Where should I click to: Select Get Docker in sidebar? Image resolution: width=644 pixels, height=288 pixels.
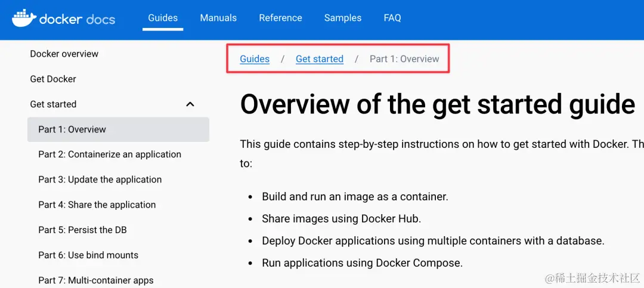53,79
